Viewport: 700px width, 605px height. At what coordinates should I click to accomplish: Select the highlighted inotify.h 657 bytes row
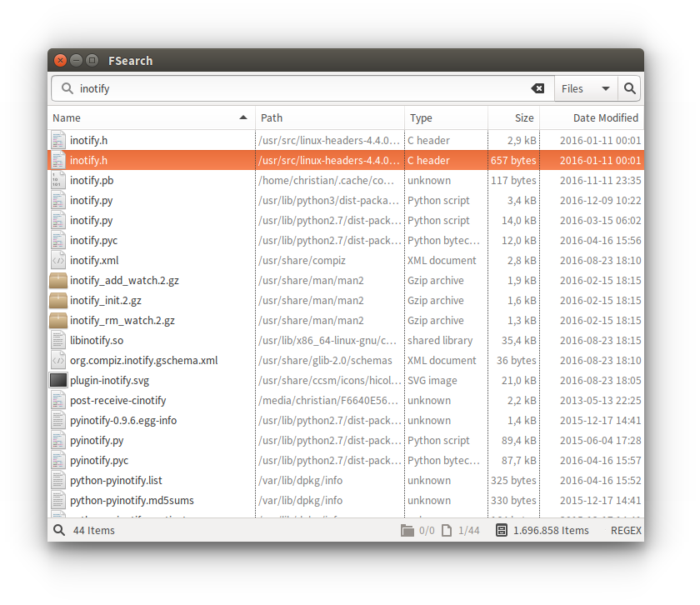coord(346,160)
